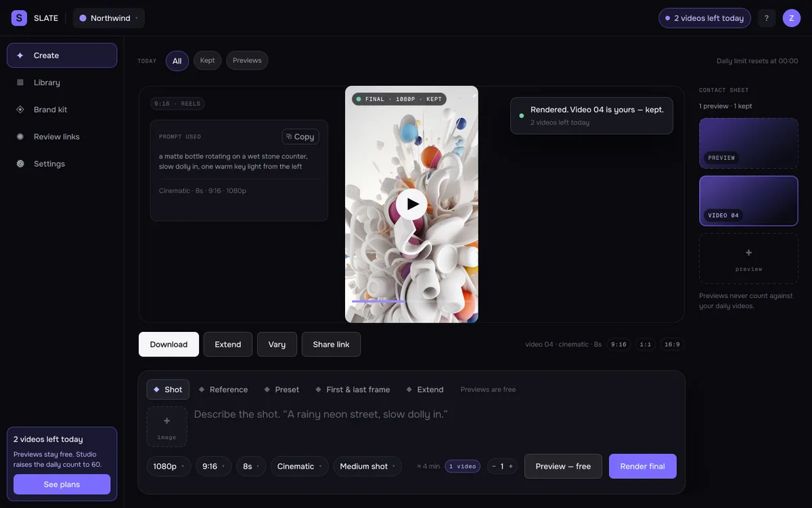812x508 pixels.
Task: Click Preview — free button
Action: coord(563,466)
